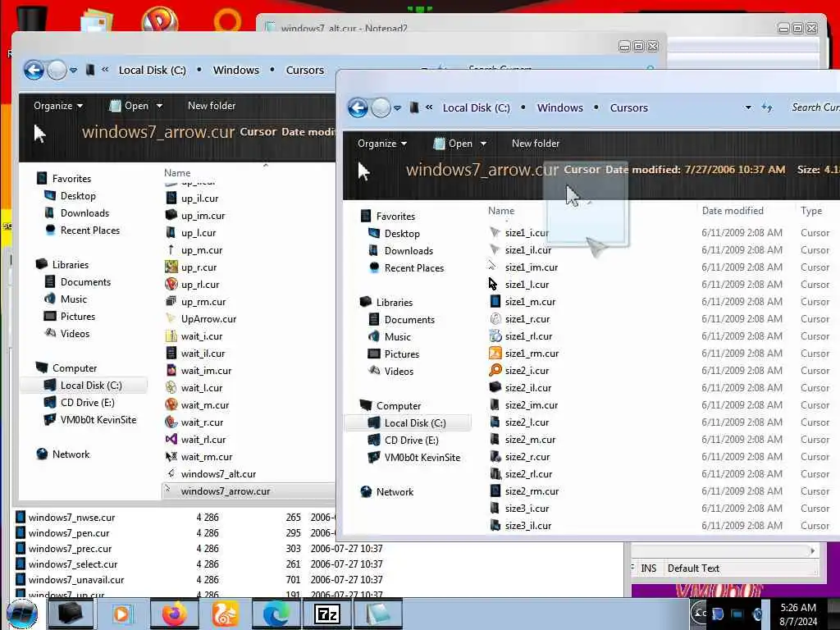
Task: Click Forward arrow in front Cursors window
Action: coord(381,107)
